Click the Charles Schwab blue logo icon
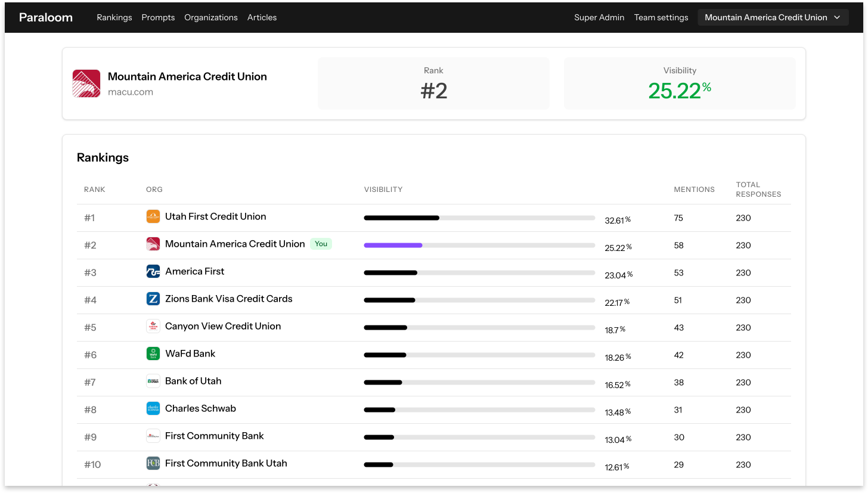Screen dimensions: 868x493 153,408
